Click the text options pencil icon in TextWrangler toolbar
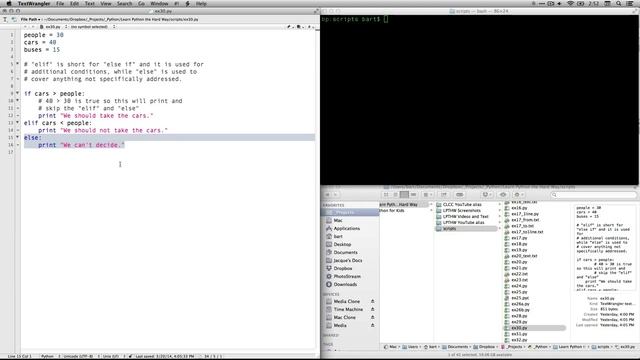Image resolution: width=640 pixels, height=360 pixels. pyautogui.click(x=5, y=19)
